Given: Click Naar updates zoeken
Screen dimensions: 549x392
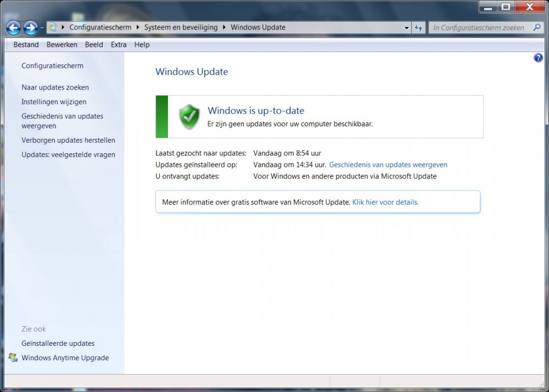Looking at the screenshot, I should pyautogui.click(x=55, y=87).
